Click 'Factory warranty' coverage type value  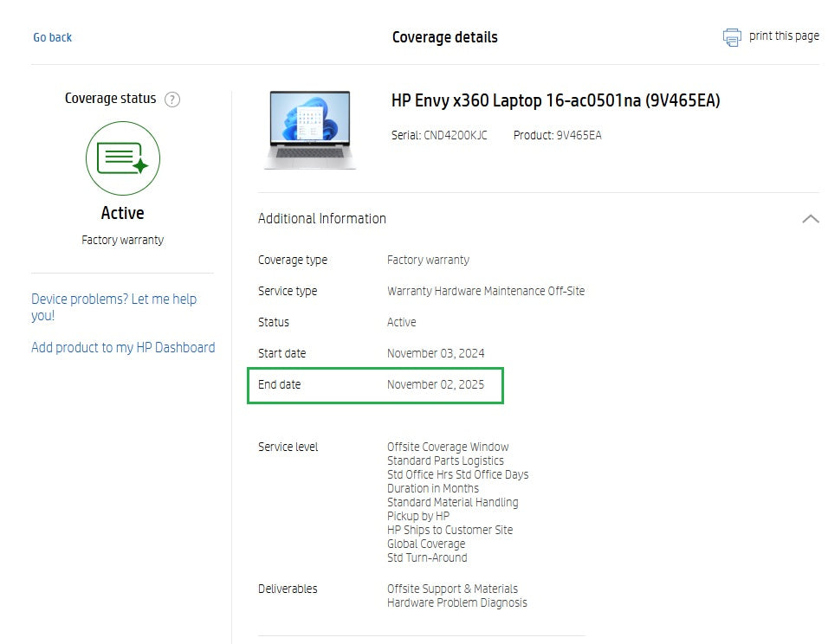[428, 260]
